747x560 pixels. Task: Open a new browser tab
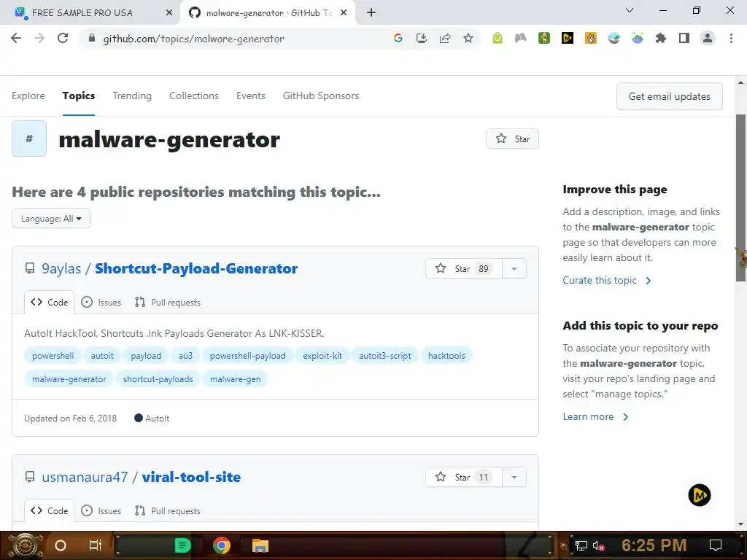(371, 12)
